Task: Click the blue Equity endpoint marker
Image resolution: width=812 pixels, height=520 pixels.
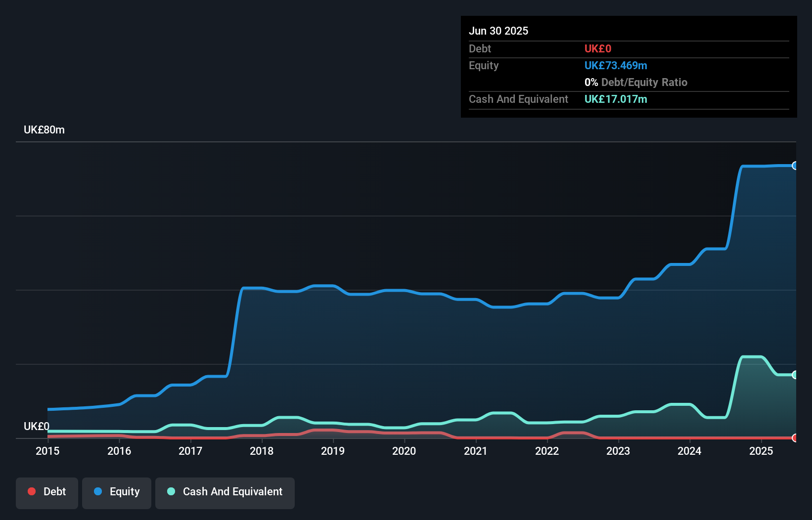Action: [x=795, y=166]
